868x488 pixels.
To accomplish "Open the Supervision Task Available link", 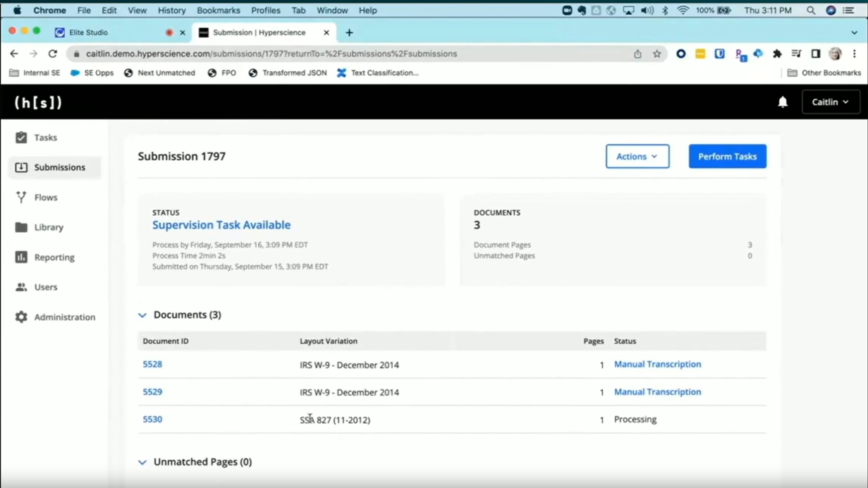I will click(221, 225).
